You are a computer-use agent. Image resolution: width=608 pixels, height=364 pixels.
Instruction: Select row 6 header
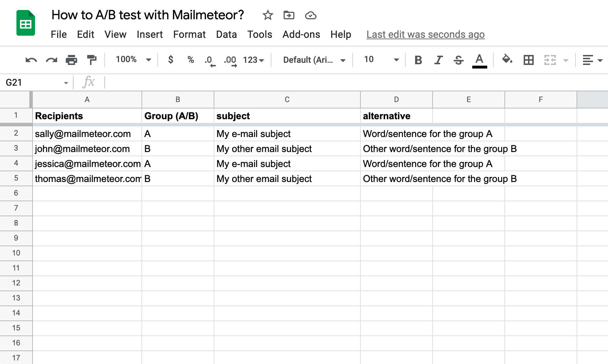[16, 193]
